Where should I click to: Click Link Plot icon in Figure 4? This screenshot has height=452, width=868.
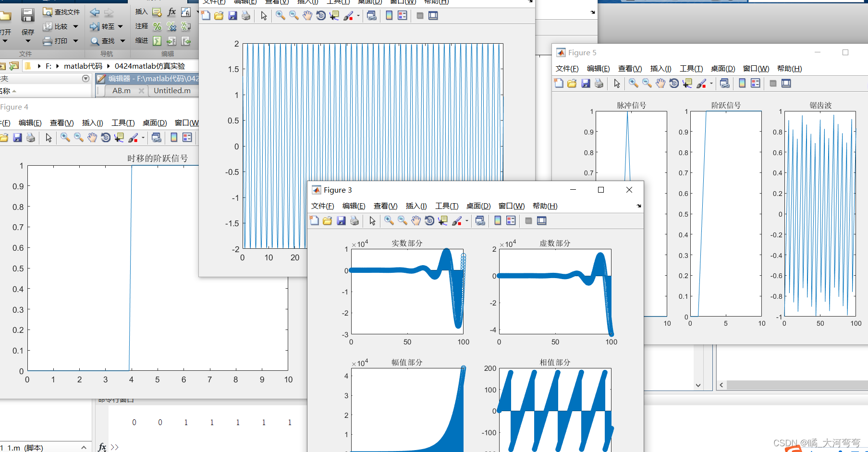tap(156, 138)
